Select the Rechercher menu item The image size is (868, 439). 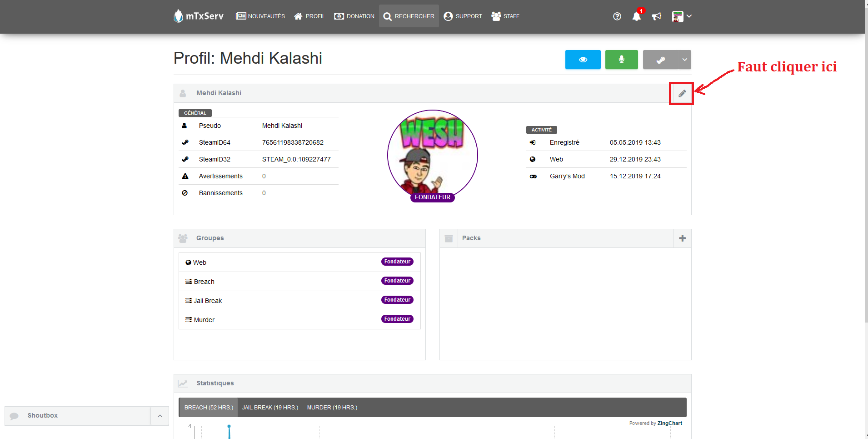pos(409,16)
